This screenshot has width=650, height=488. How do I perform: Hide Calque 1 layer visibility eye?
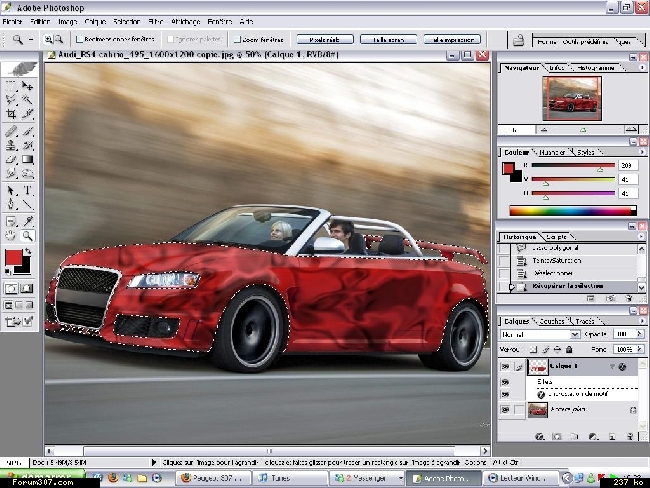[505, 367]
